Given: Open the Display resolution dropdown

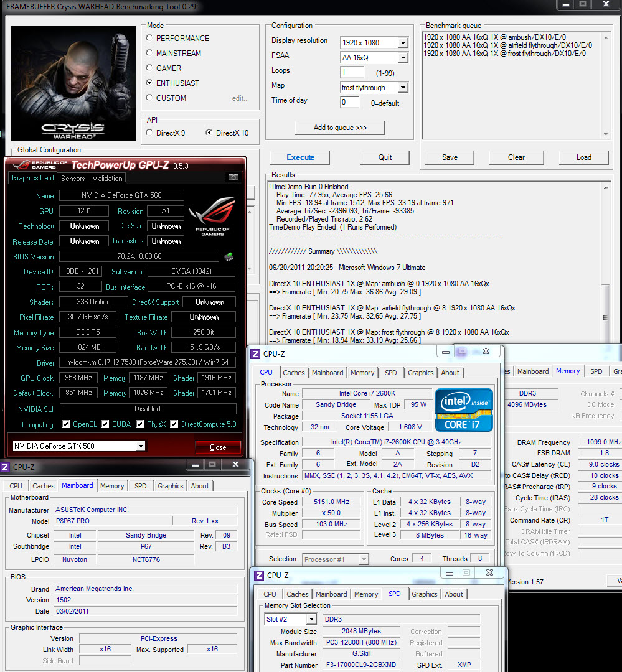Looking at the screenshot, I should tap(402, 43).
